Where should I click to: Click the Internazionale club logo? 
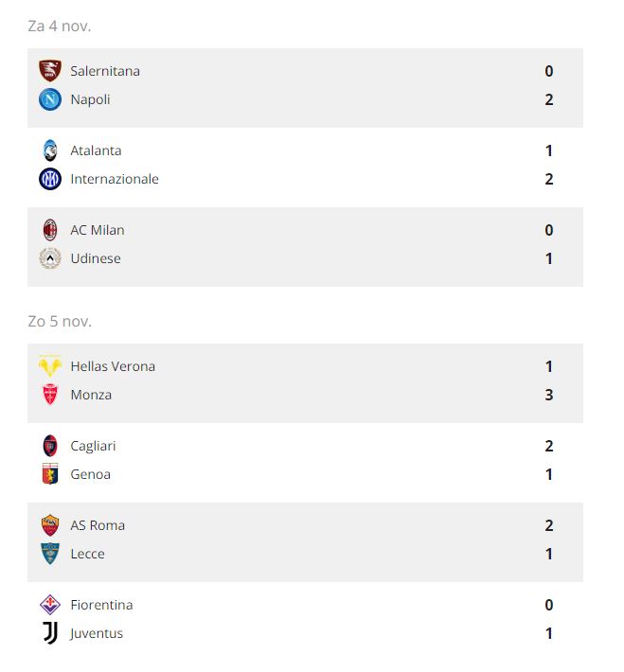(49, 179)
